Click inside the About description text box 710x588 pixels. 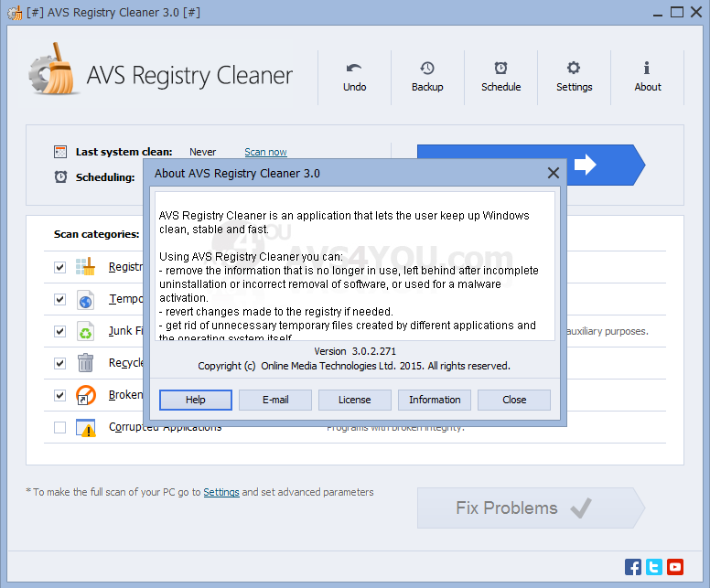click(355, 266)
